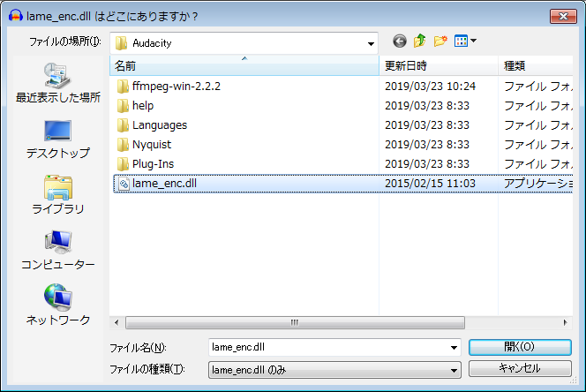Click the Languages folder name

click(160, 125)
